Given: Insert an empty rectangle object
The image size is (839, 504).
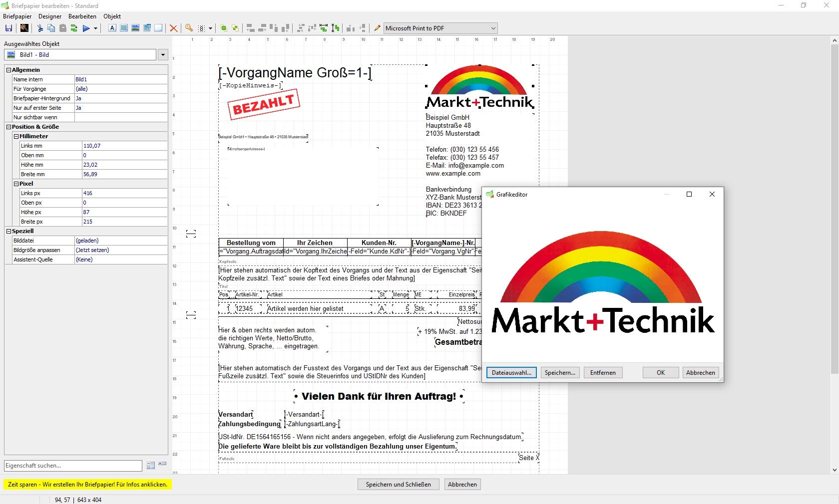Looking at the screenshot, I should point(158,28).
